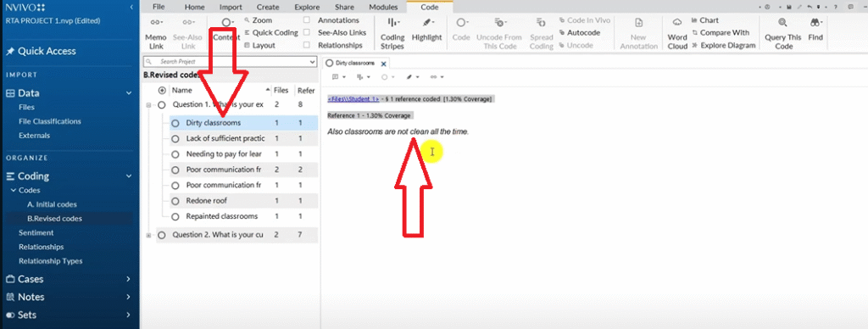The image size is (868, 329).
Task: Select the Repainted classrooms code
Action: tap(222, 216)
